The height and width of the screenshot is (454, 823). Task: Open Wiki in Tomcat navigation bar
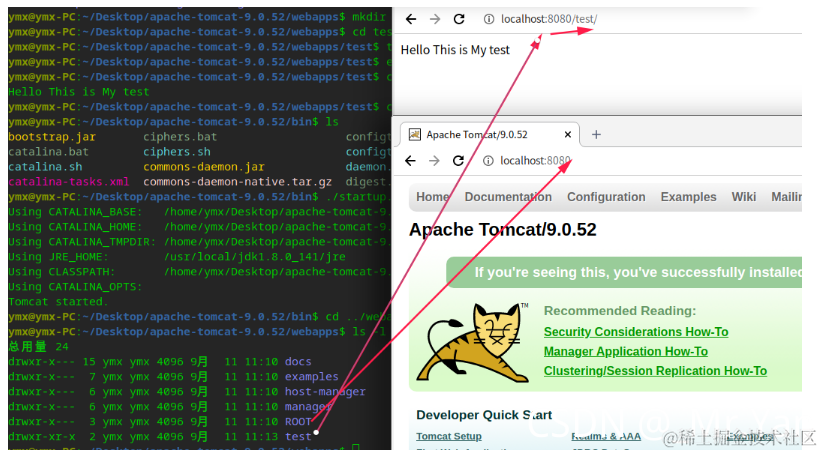(744, 197)
